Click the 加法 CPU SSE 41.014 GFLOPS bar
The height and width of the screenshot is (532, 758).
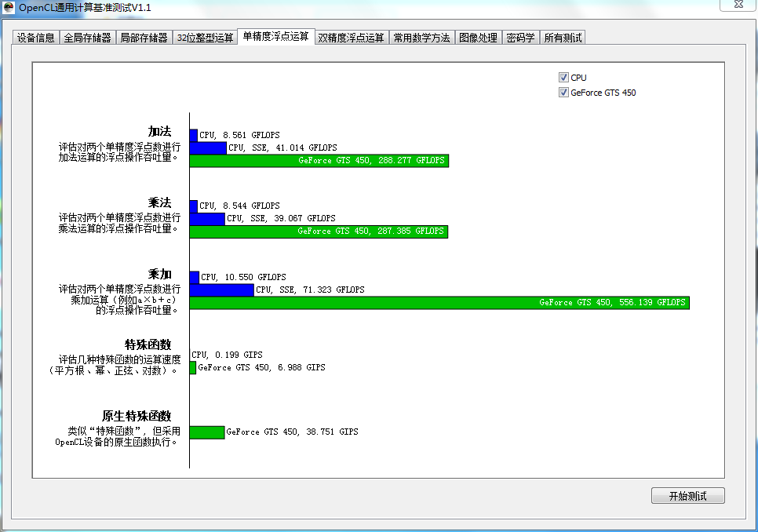coord(208,148)
